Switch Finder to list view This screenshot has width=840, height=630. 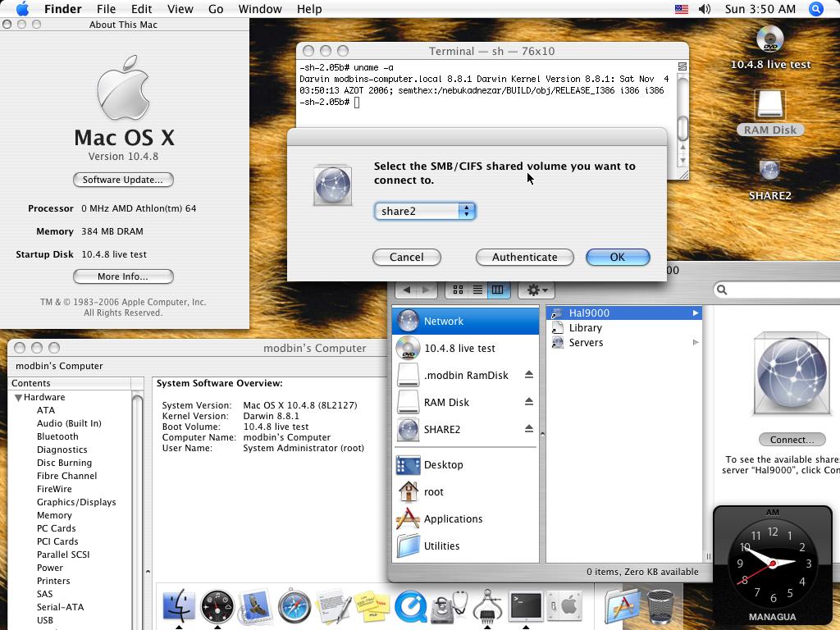(x=478, y=290)
